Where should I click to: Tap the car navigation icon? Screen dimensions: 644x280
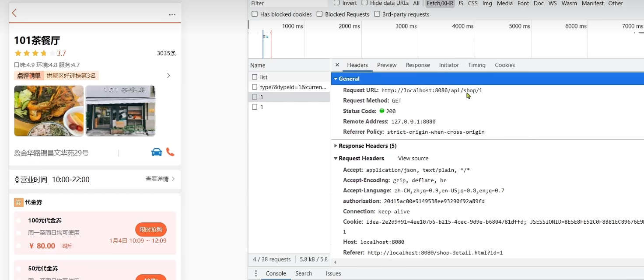pyautogui.click(x=156, y=152)
